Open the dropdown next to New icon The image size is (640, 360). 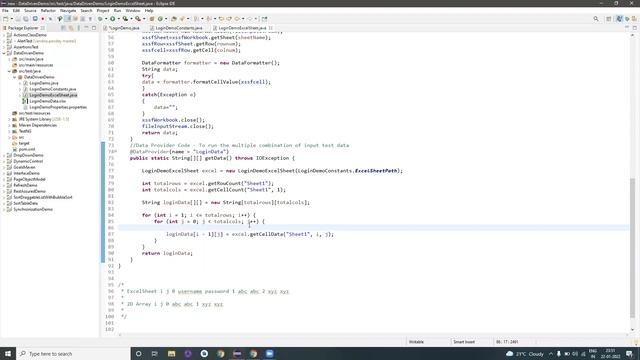click(11, 19)
